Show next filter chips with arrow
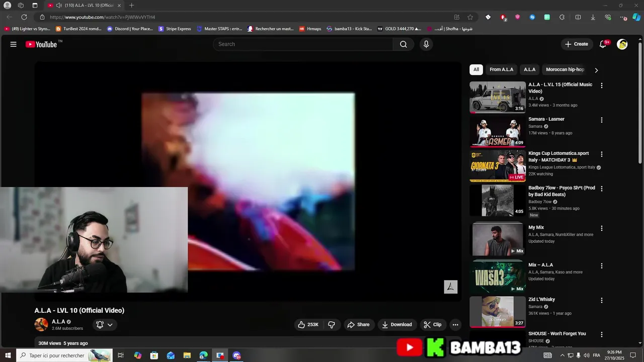This screenshot has width=644, height=362. 596,70
